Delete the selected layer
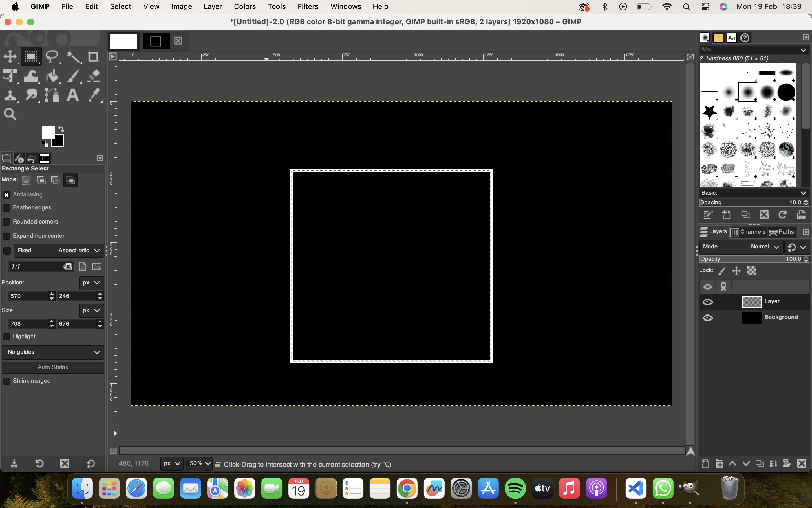Image resolution: width=812 pixels, height=508 pixels. (802, 464)
